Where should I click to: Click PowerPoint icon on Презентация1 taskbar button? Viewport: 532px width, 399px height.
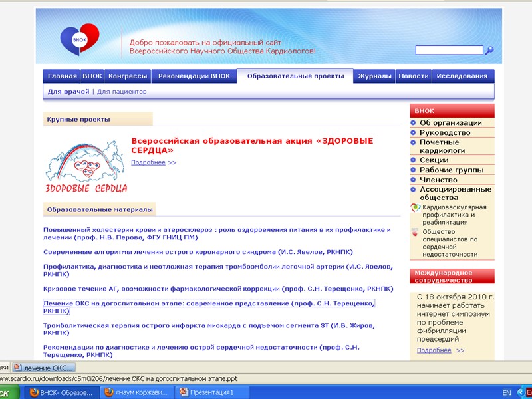click(184, 392)
